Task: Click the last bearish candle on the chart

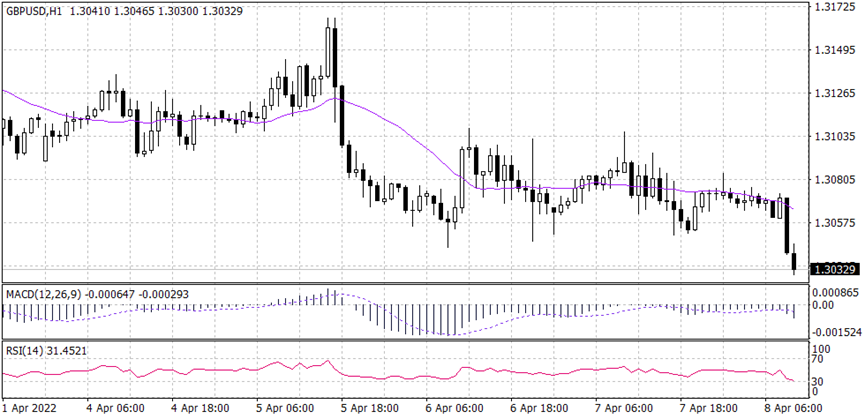Action: point(794,258)
